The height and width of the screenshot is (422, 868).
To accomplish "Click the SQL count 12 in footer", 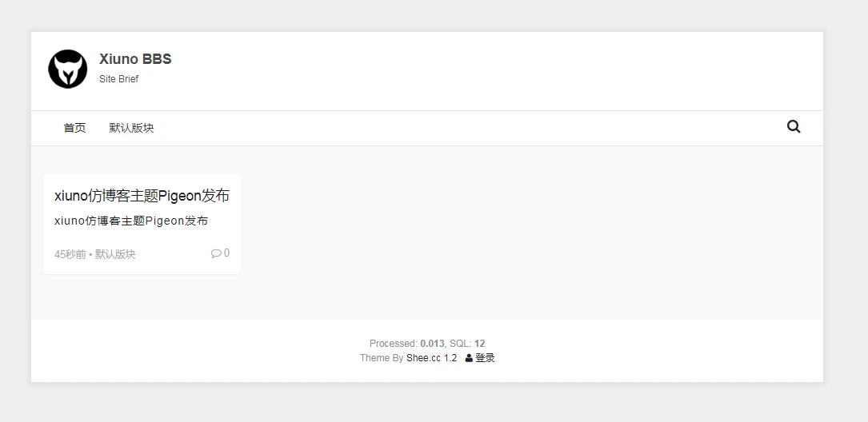I will (479, 344).
